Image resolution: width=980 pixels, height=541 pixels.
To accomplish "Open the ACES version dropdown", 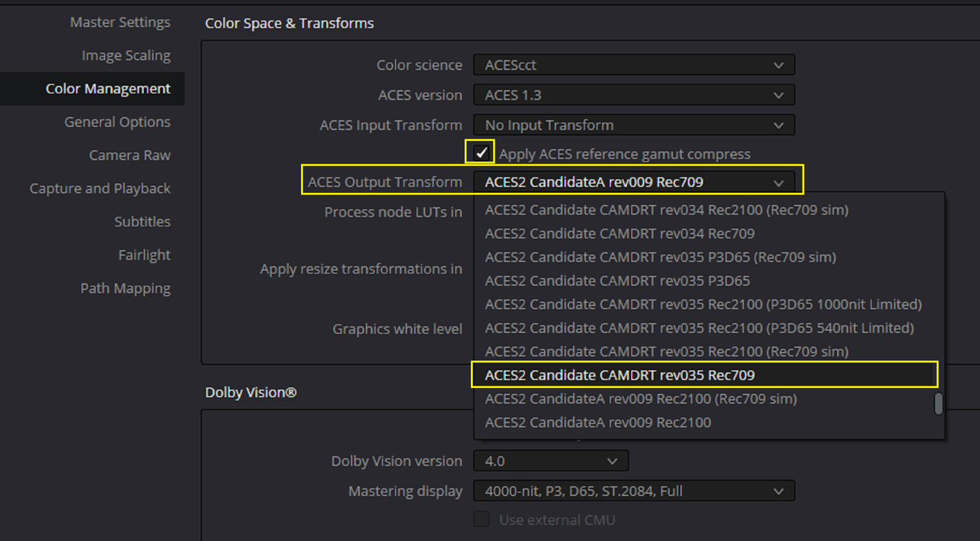I will (x=634, y=95).
